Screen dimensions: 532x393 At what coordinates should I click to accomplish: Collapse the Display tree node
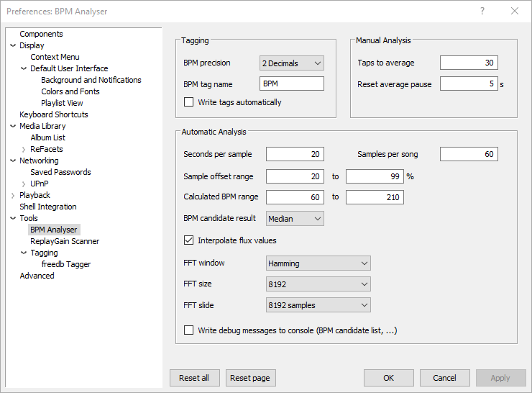coord(13,45)
